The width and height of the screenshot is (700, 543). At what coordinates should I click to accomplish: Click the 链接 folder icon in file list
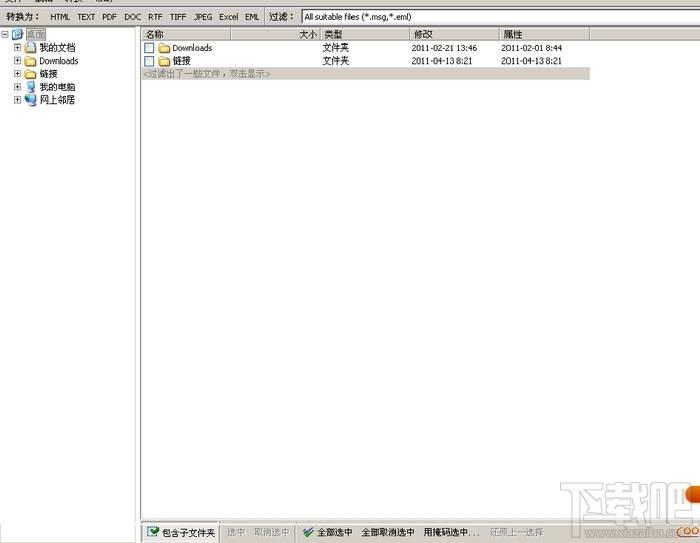point(164,61)
